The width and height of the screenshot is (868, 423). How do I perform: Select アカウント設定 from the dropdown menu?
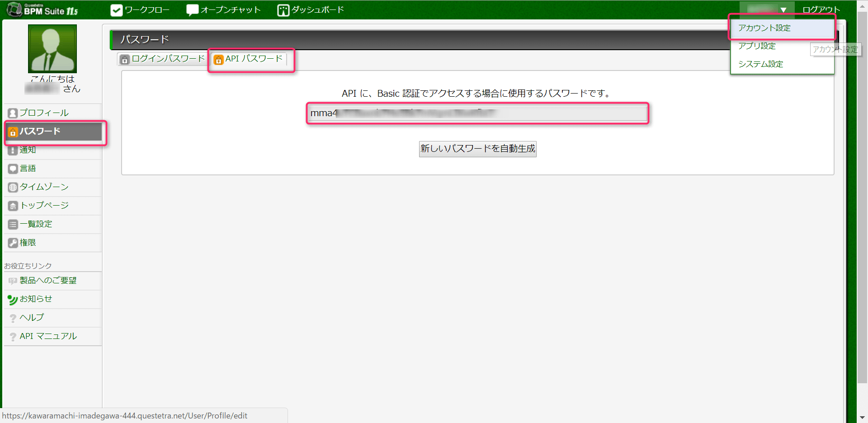782,28
